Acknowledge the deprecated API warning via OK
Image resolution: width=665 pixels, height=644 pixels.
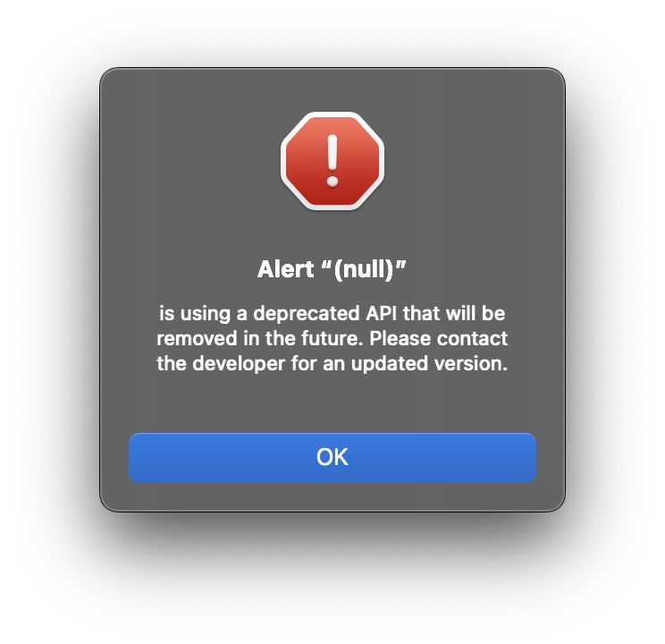tap(332, 457)
